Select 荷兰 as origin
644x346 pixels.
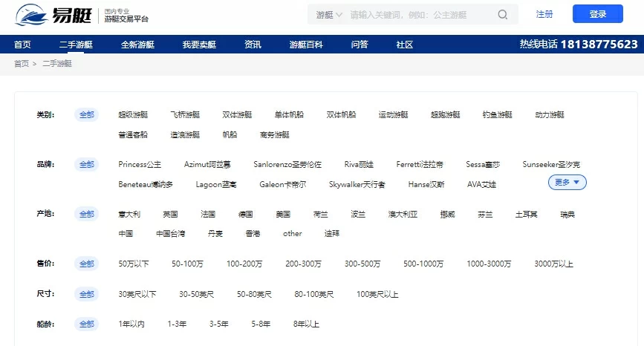point(320,214)
